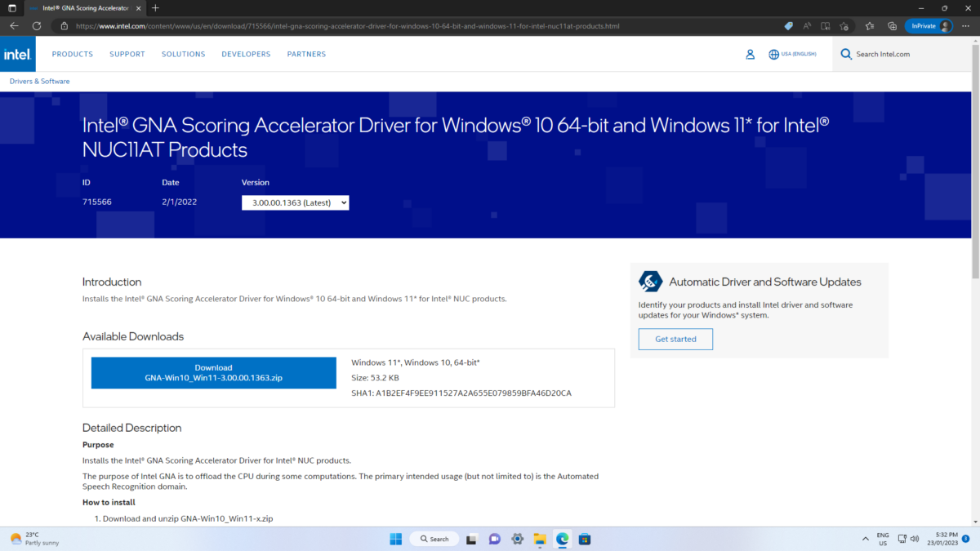Follow the Drivers & Software breadcrumb link
Image resolution: width=980 pixels, height=551 pixels.
pyautogui.click(x=39, y=82)
